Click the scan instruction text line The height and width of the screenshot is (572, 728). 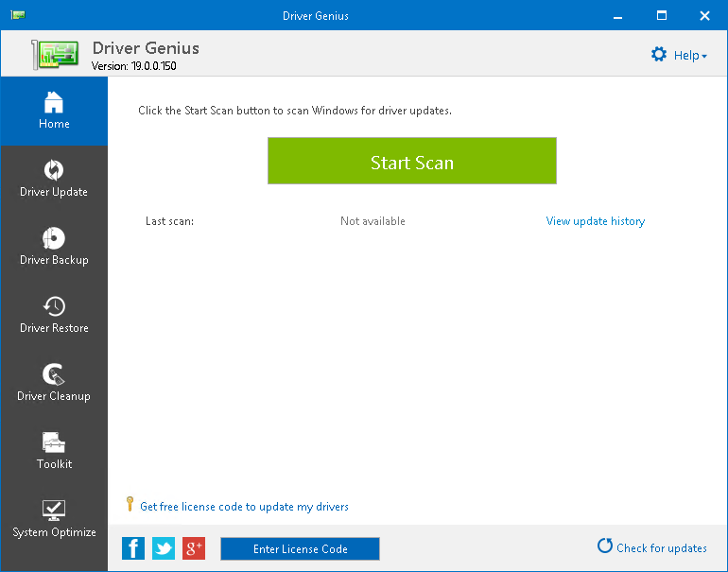pyautogui.click(x=295, y=111)
